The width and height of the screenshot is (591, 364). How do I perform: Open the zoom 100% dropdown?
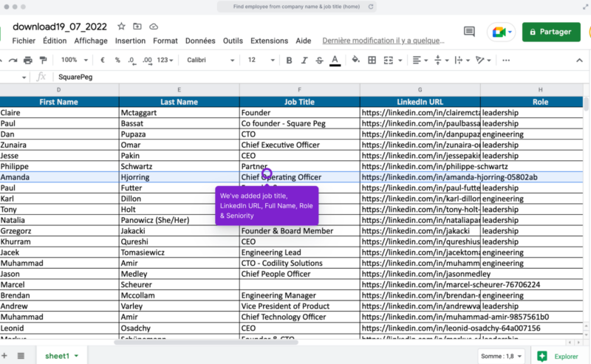[75, 60]
